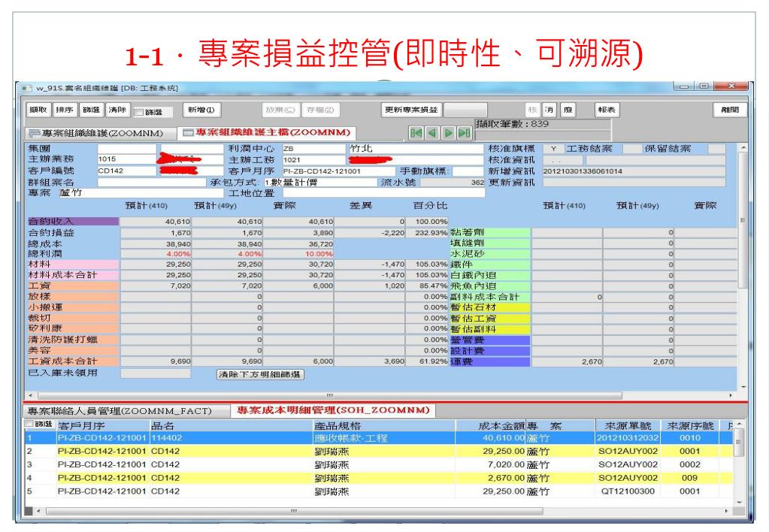Viewport: 769px width, 532px height.
Task: Toggle the 篩選 checkbox in top toolbar
Action: pyautogui.click(x=139, y=112)
